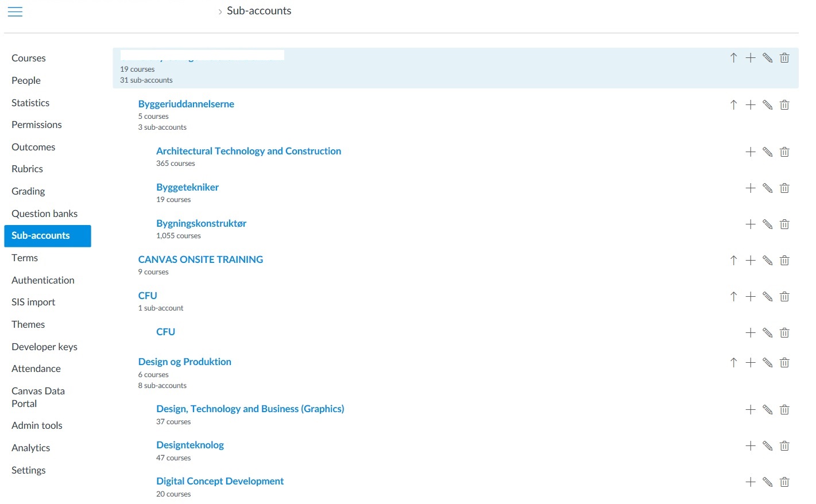Add sub-account to the top-level account row
Screen dimensions: 816x504
click(x=750, y=58)
